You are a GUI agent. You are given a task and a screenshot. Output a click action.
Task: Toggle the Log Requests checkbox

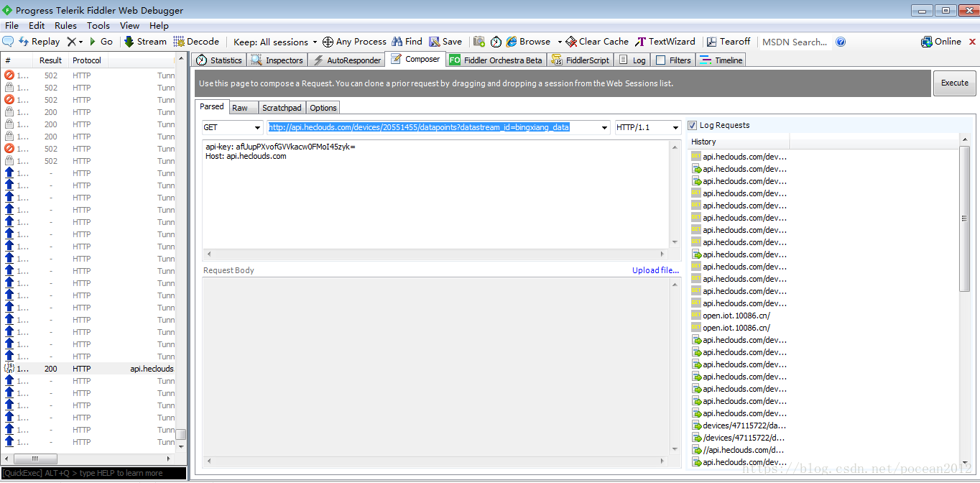click(693, 125)
